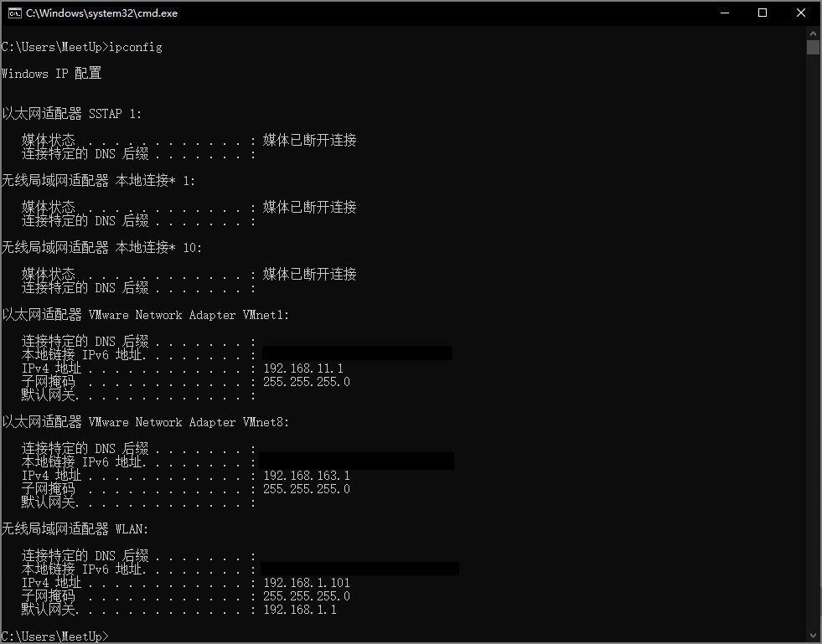Screen dimensions: 822x644
Task: Click the VMnet1 IPv4 address 192.168.11.1
Action: tap(303, 368)
